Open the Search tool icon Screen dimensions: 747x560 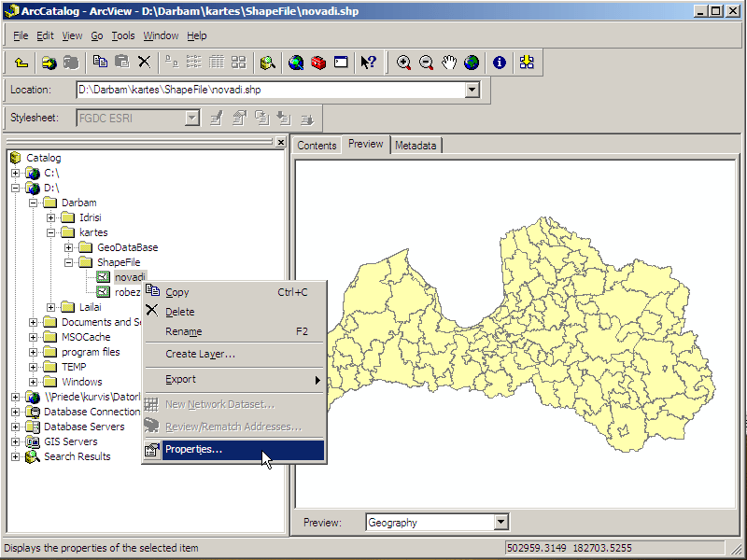tap(268, 63)
